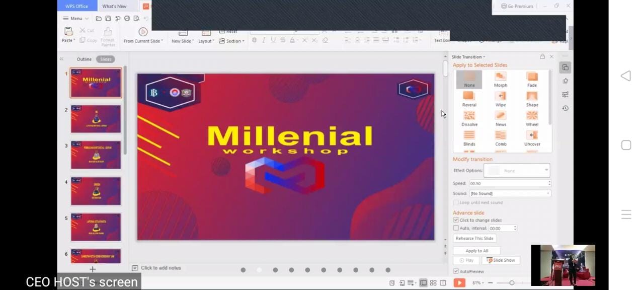The width and height of the screenshot is (644, 290).
Task: Open the Effect Options dropdown
Action: point(546,170)
